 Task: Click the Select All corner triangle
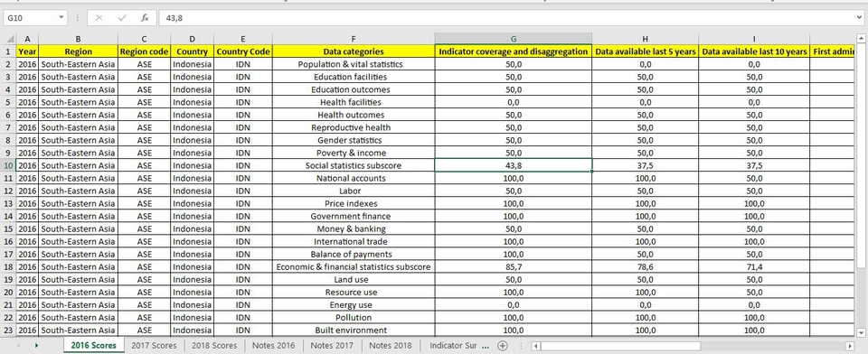click(x=9, y=39)
